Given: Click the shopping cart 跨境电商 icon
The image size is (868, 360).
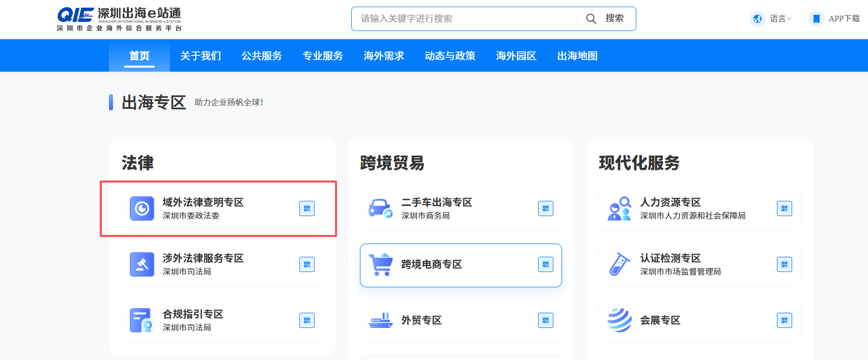Looking at the screenshot, I should pos(380,264).
